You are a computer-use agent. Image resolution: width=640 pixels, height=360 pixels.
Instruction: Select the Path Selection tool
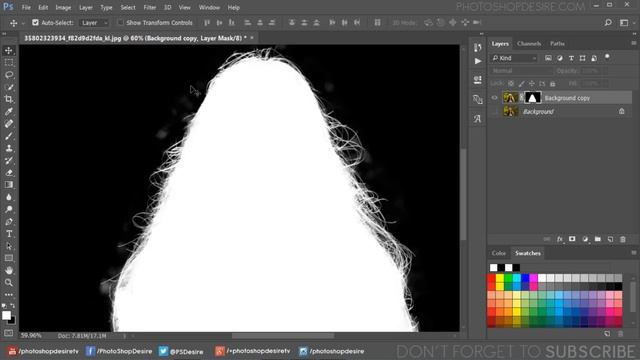[9, 246]
